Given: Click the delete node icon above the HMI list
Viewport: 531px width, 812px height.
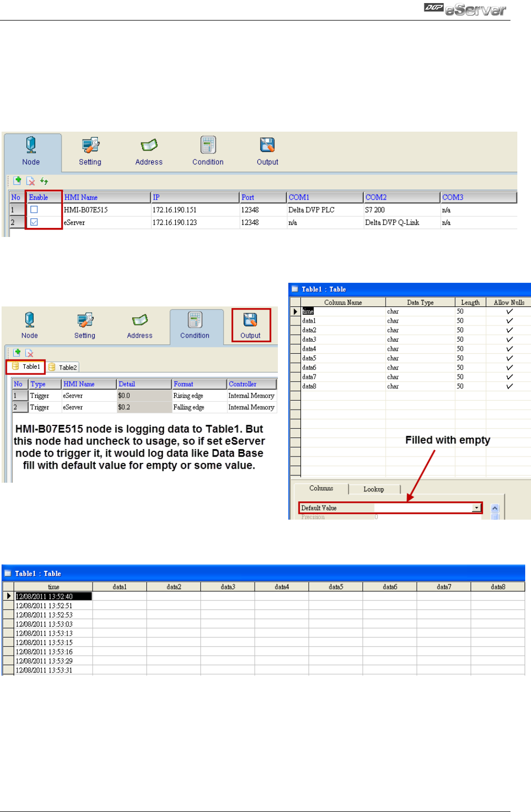Looking at the screenshot, I should point(31,181).
